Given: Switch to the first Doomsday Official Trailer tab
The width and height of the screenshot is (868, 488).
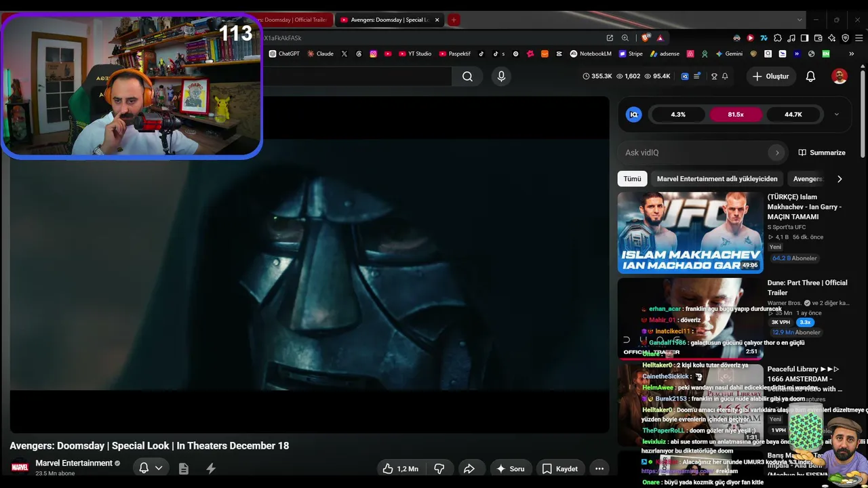Looking at the screenshot, I should tap(297, 20).
